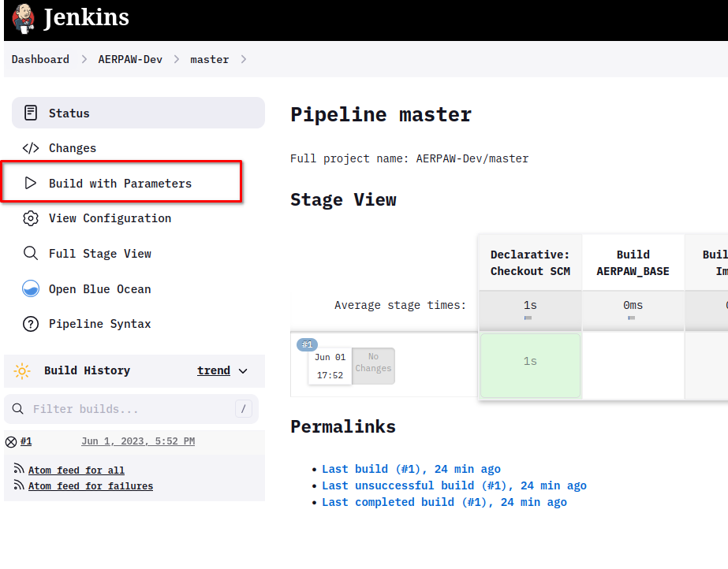The image size is (728, 569).
Task: Expand chevron after master breadcrumb
Action: 243,59
